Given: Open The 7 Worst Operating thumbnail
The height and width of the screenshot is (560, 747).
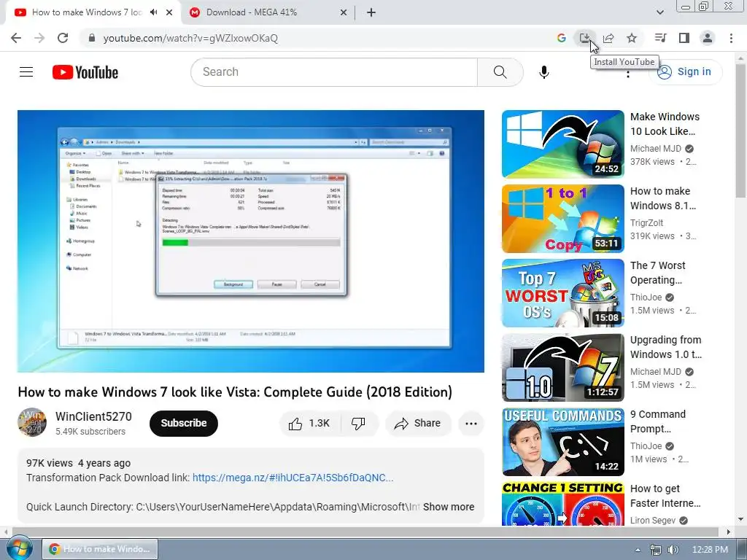Looking at the screenshot, I should click(x=562, y=293).
